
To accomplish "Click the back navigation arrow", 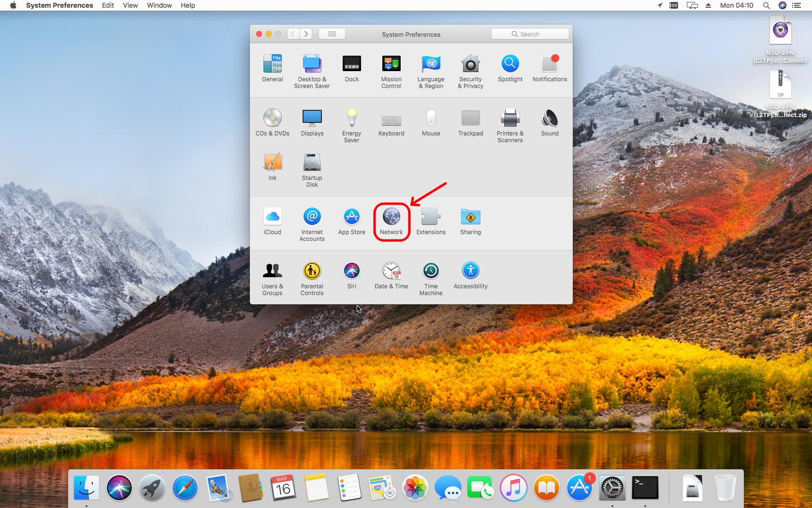I will click(293, 34).
